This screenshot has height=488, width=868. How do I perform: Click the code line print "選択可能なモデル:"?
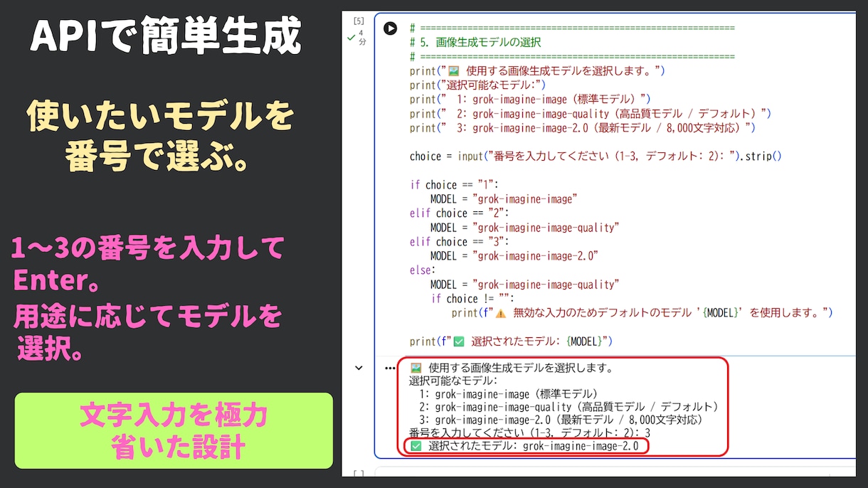point(477,85)
